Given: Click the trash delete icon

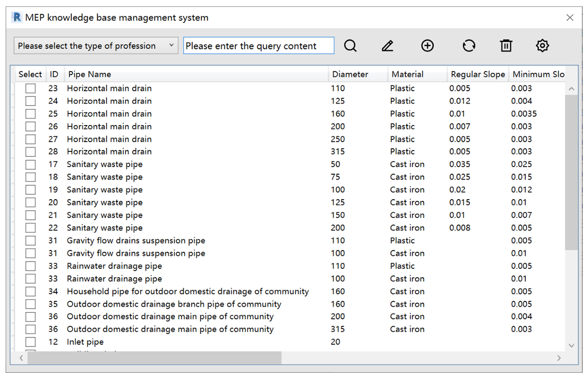Looking at the screenshot, I should [x=506, y=46].
